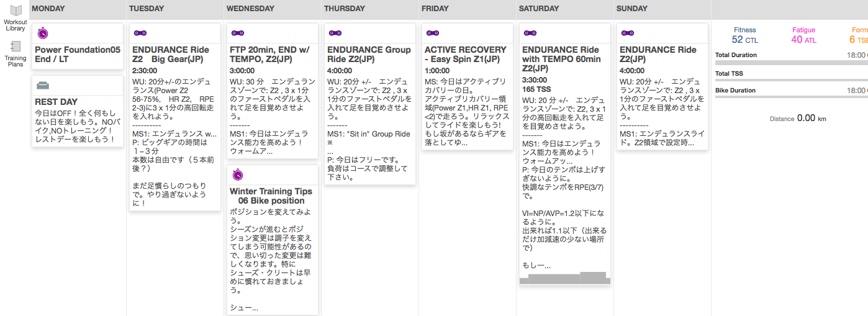
Task: Click Monday's Power Foundation05 stopwatch icon
Action: pyautogui.click(x=42, y=33)
